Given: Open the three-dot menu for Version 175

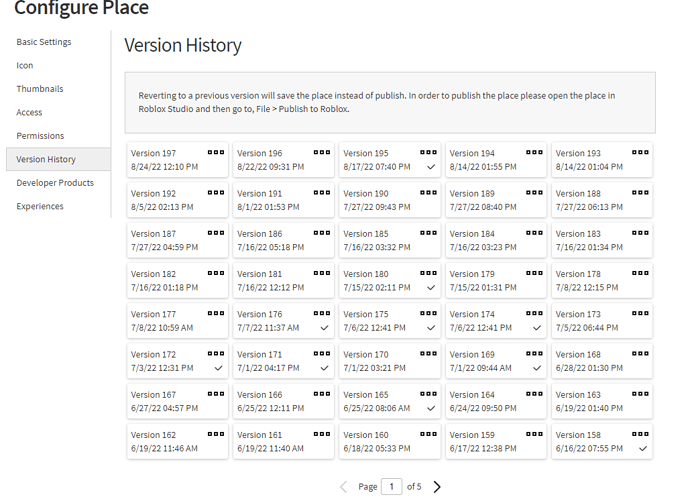Looking at the screenshot, I should click(x=428, y=313).
